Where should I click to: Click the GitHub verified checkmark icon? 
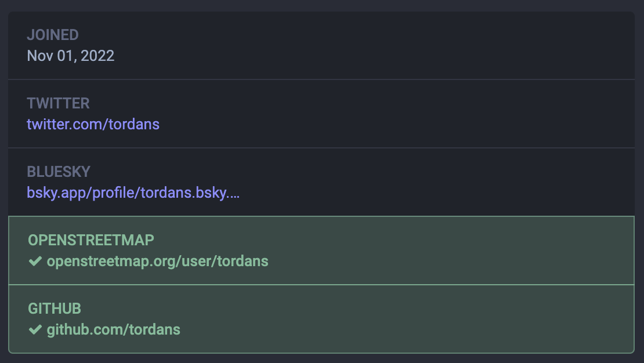(35, 330)
